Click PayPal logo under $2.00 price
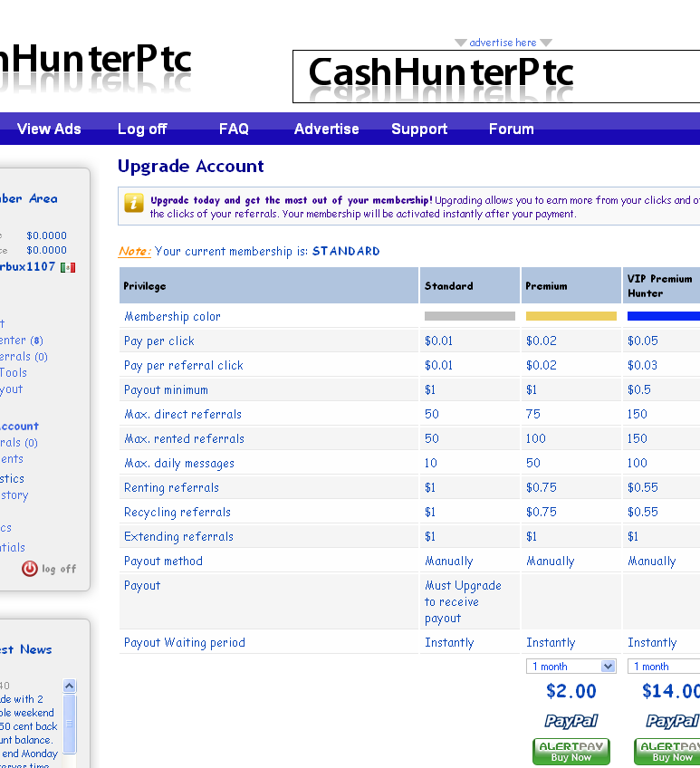Viewport: 700px width, 768px height. point(571,721)
